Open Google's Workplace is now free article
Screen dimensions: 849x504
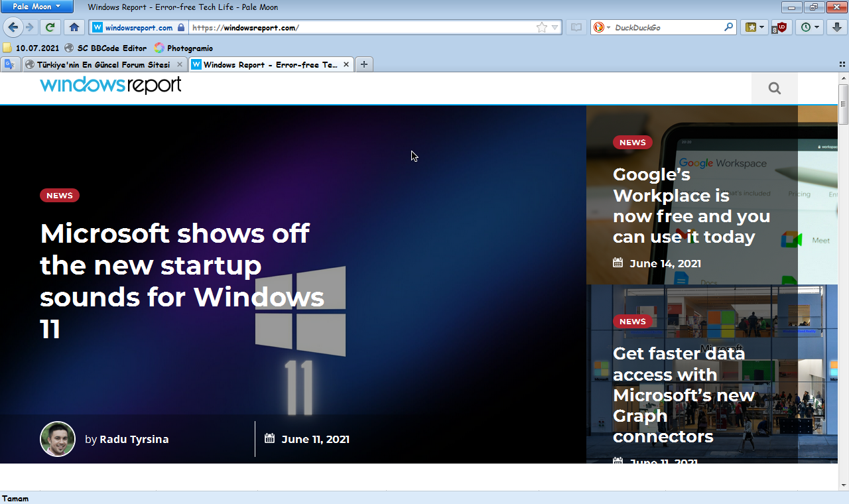691,206
